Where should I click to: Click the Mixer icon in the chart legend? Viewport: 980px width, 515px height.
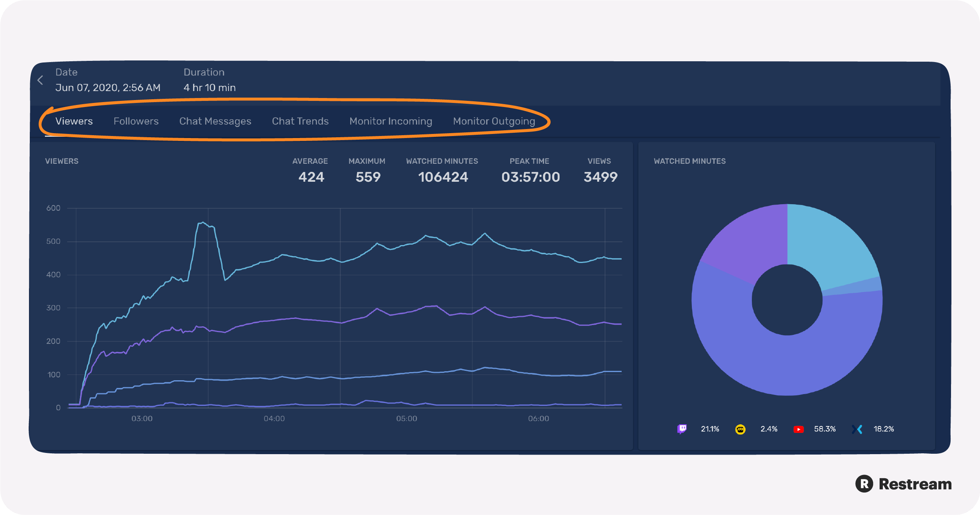pos(857,429)
